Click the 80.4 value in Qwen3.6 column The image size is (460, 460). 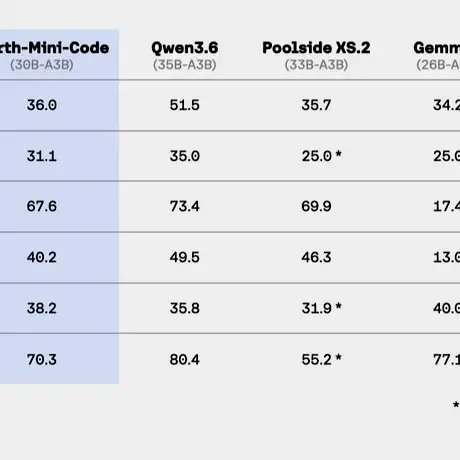[184, 360]
